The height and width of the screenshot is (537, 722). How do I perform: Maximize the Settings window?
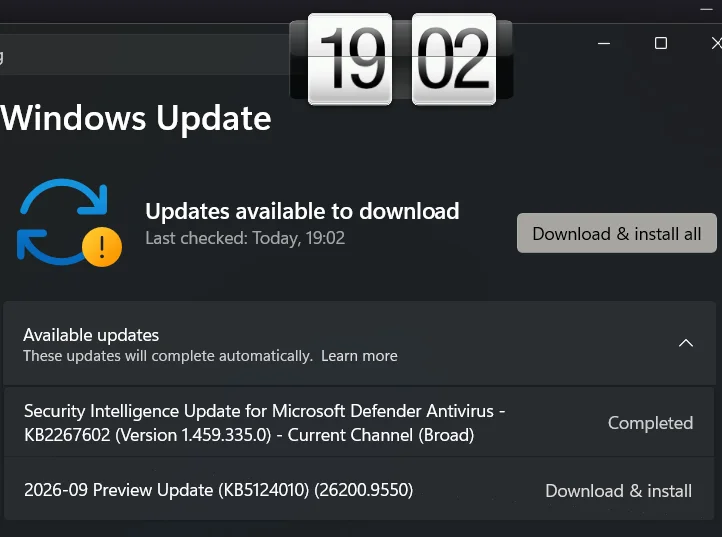click(x=661, y=43)
